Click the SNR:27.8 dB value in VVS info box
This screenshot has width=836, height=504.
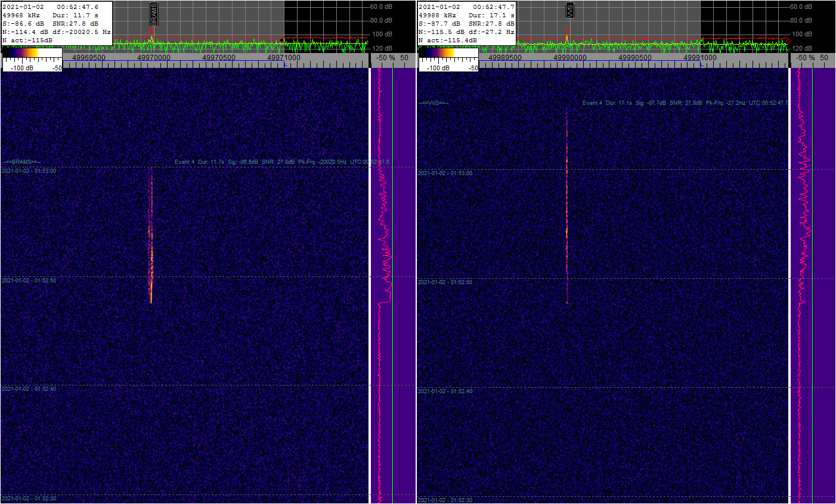coord(492,24)
